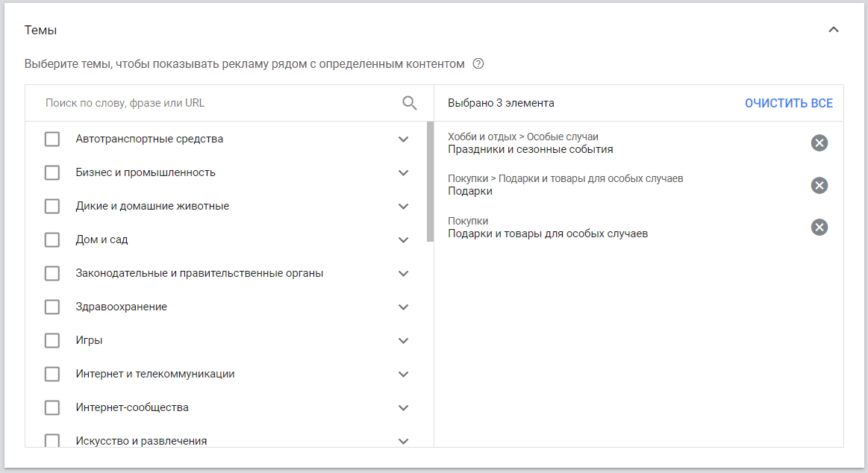
Task: Enable the 'Бизнес и промышленность' checkbox
Action: pyautogui.click(x=52, y=173)
